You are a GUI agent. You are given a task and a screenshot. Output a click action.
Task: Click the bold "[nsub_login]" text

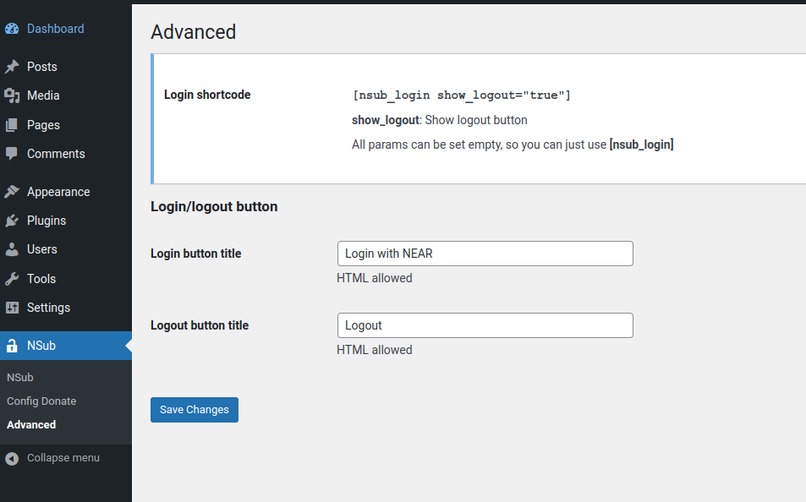[x=641, y=144]
